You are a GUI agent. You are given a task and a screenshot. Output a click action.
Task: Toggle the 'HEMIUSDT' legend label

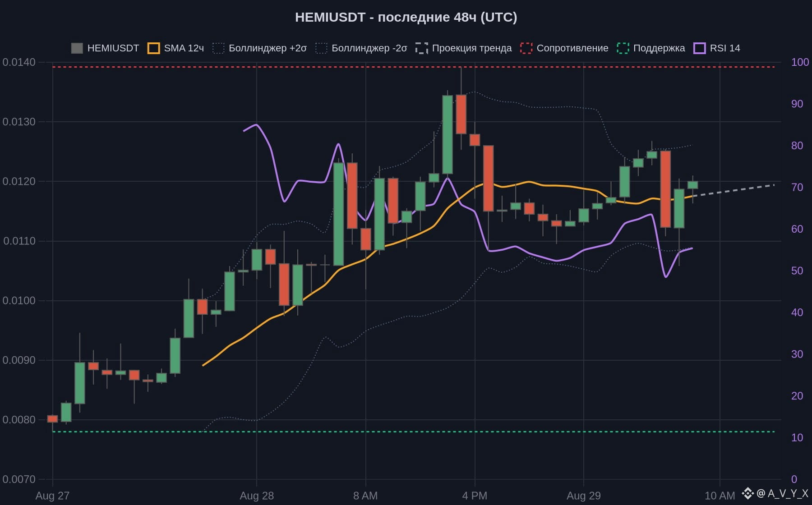coord(113,48)
